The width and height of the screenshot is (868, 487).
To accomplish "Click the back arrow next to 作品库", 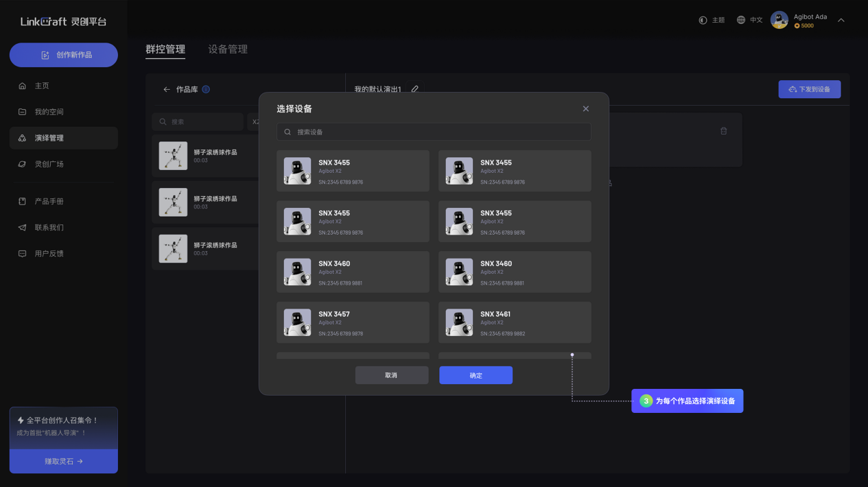I will (x=166, y=90).
